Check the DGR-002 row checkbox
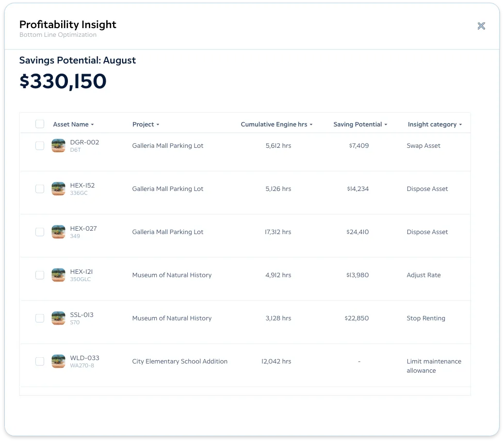This screenshot has width=504, height=442. click(x=39, y=145)
